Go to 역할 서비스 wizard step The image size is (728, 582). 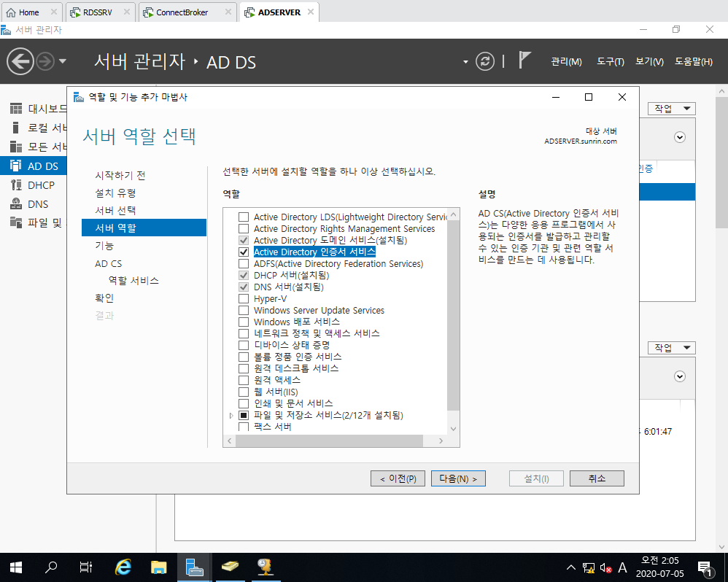[x=133, y=280]
